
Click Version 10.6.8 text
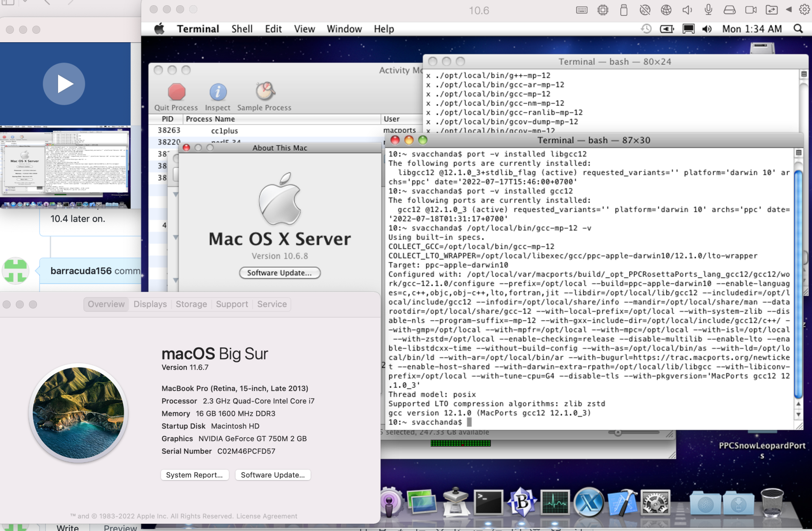point(280,256)
